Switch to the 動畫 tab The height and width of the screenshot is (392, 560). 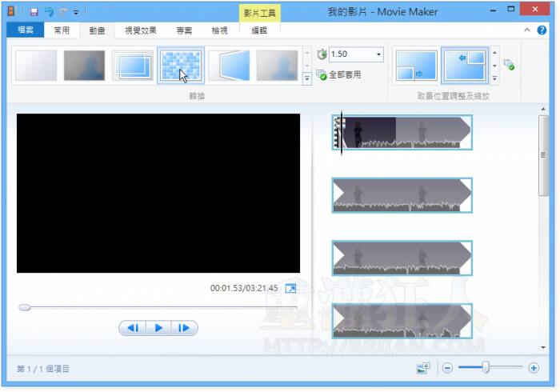[97, 30]
